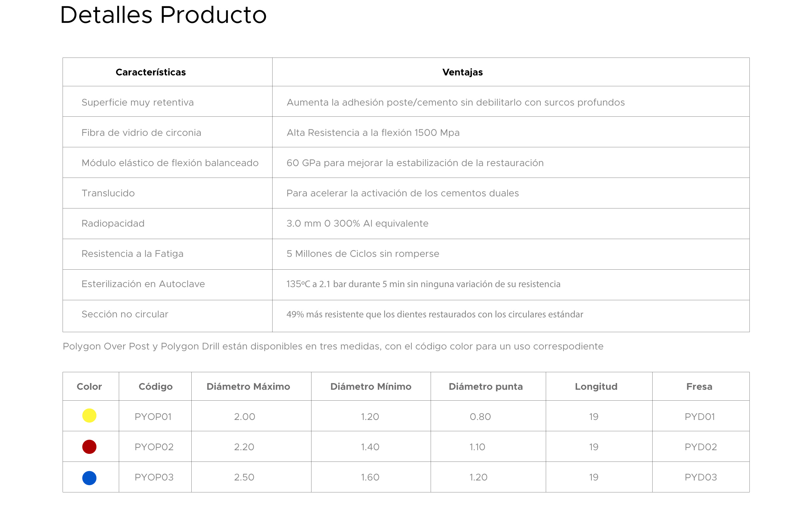Click the Detalles Producto heading
The height and width of the screenshot is (527, 812).
[x=163, y=15]
